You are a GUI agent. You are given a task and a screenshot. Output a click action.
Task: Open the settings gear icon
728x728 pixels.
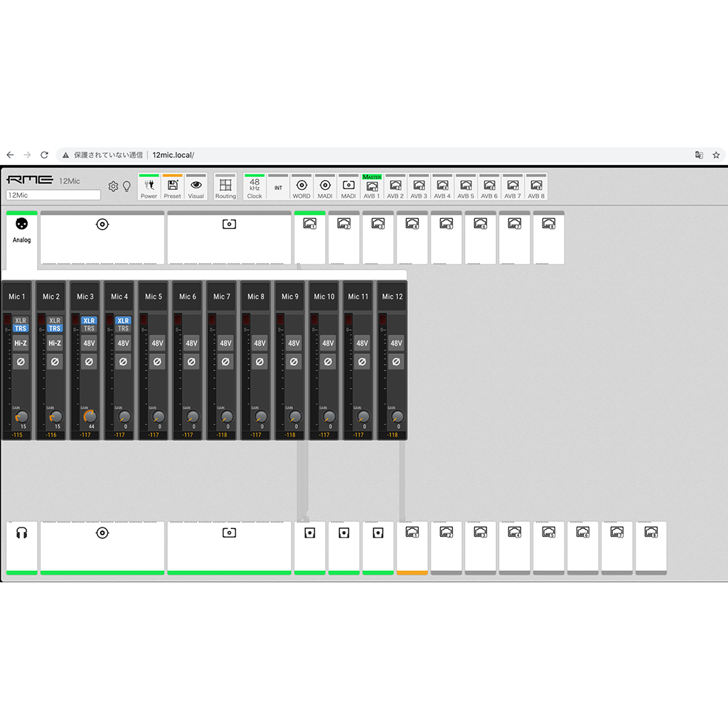click(113, 186)
